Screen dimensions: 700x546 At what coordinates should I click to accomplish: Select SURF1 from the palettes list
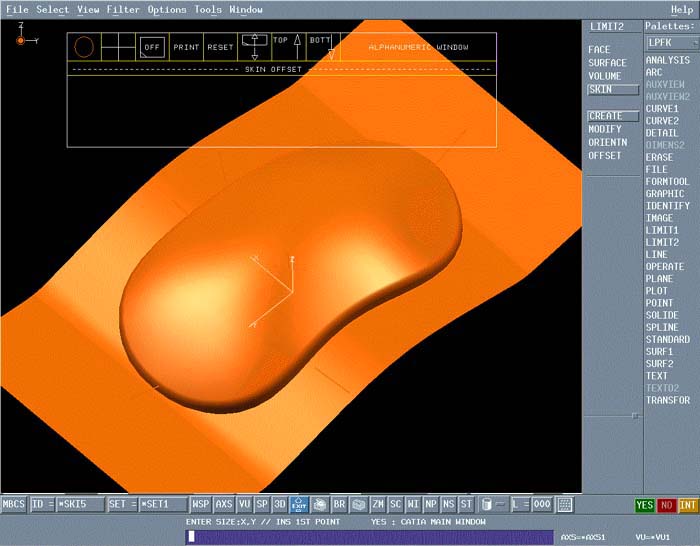(660, 352)
